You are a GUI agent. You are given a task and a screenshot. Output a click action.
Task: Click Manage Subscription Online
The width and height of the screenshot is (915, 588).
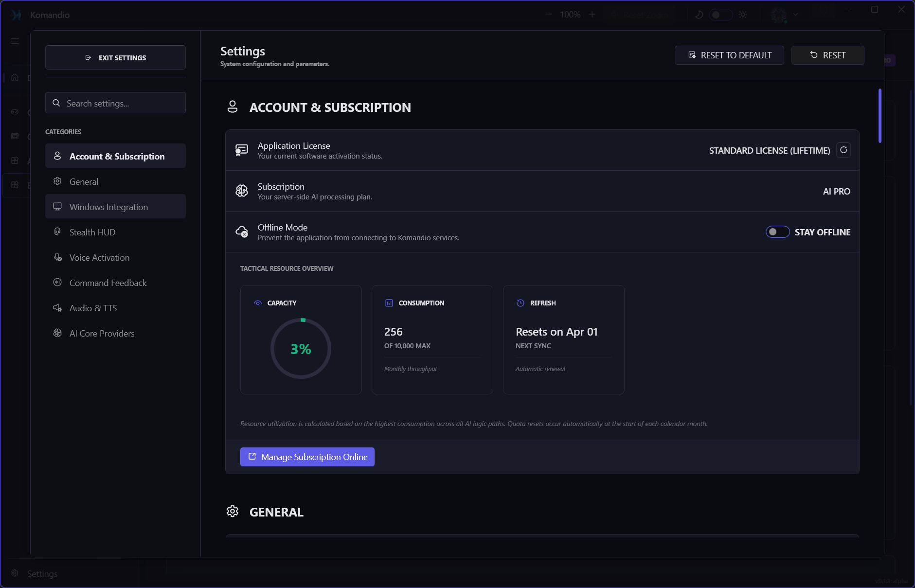click(307, 457)
